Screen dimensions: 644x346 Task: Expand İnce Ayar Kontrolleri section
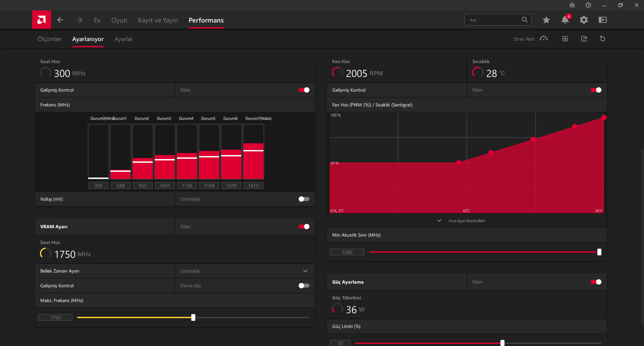[x=466, y=221]
